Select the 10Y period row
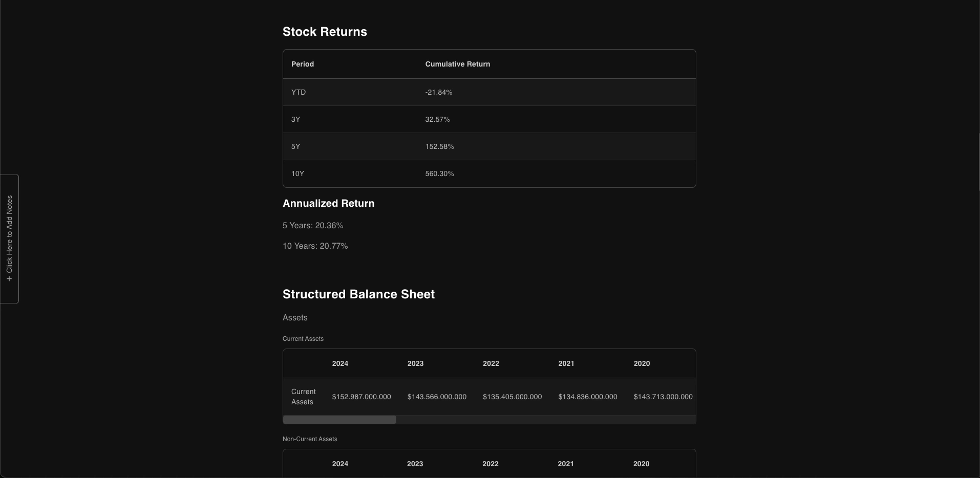980x478 pixels. (x=297, y=173)
